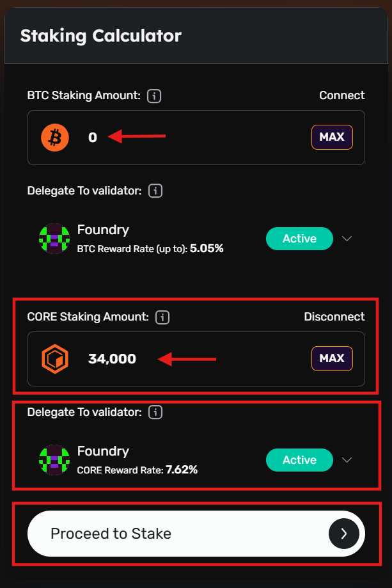The width and height of the screenshot is (392, 588).
Task: Click Disconnect for the CORE wallet
Action: [334, 317]
